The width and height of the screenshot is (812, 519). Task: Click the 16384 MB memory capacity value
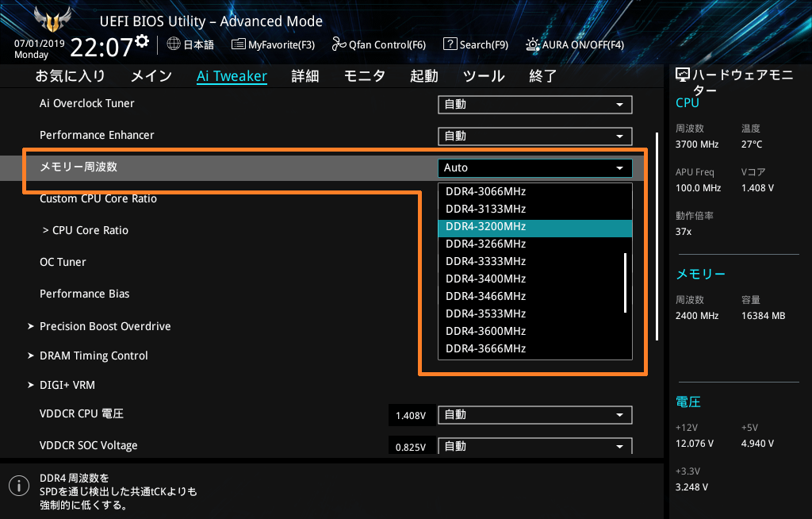pos(764,316)
